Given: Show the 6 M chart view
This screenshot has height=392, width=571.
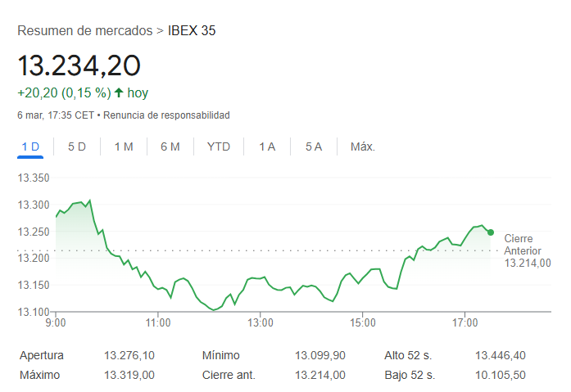Looking at the screenshot, I should coord(170,146).
